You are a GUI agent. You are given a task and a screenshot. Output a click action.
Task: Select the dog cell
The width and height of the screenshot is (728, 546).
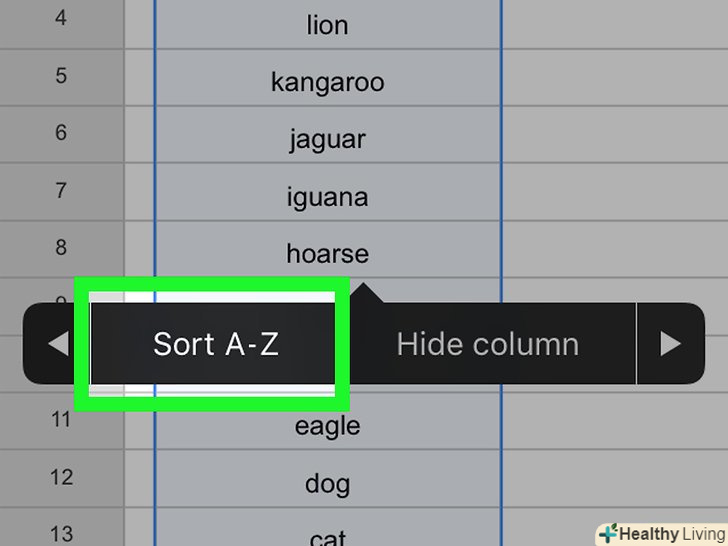click(327, 484)
